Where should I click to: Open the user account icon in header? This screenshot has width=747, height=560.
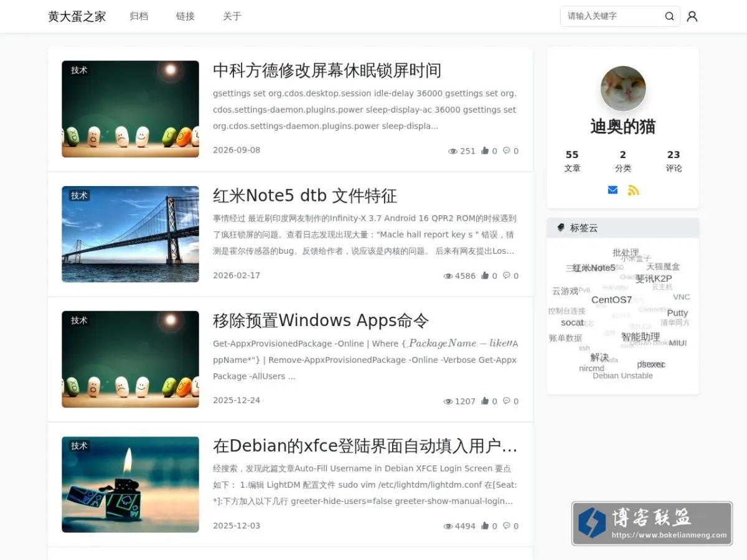coord(692,16)
